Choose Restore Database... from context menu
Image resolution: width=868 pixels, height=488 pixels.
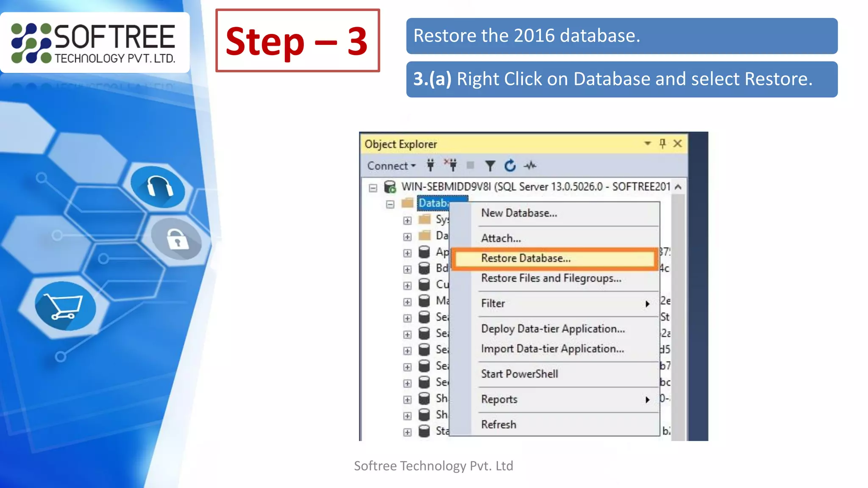pos(555,258)
